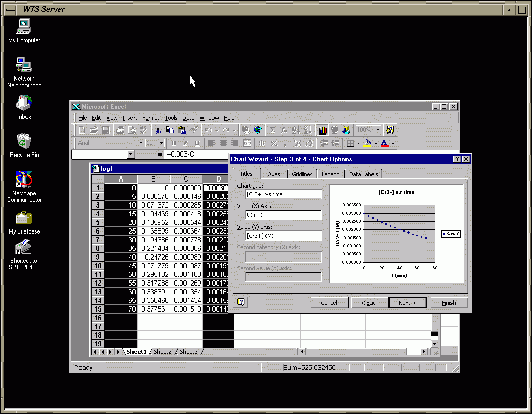Viewport: 532px width, 414px height.
Task: Click the Chart Wizard toolbar icon
Action: coord(323,130)
